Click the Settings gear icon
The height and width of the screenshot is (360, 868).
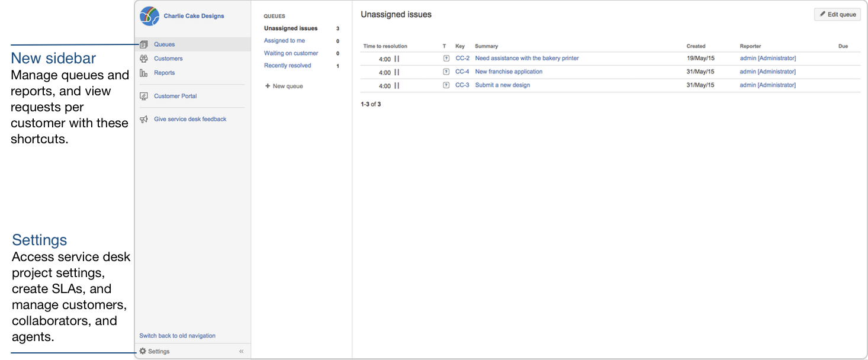(143, 351)
